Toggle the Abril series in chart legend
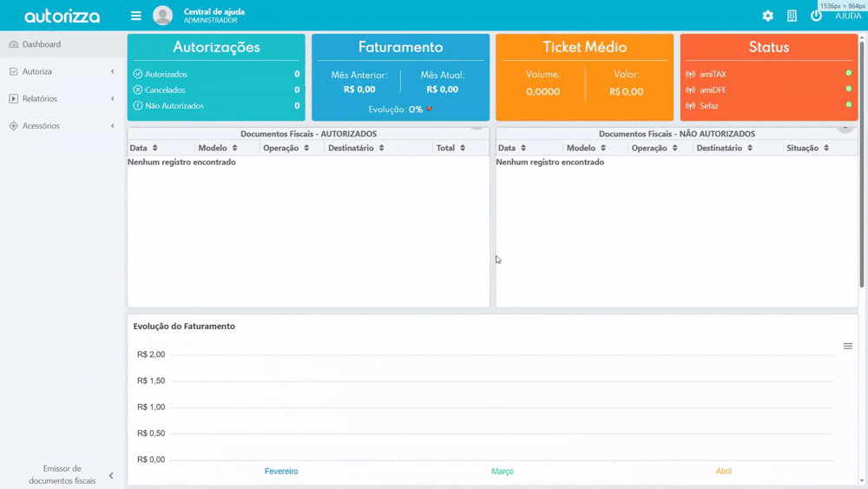 pyautogui.click(x=724, y=471)
